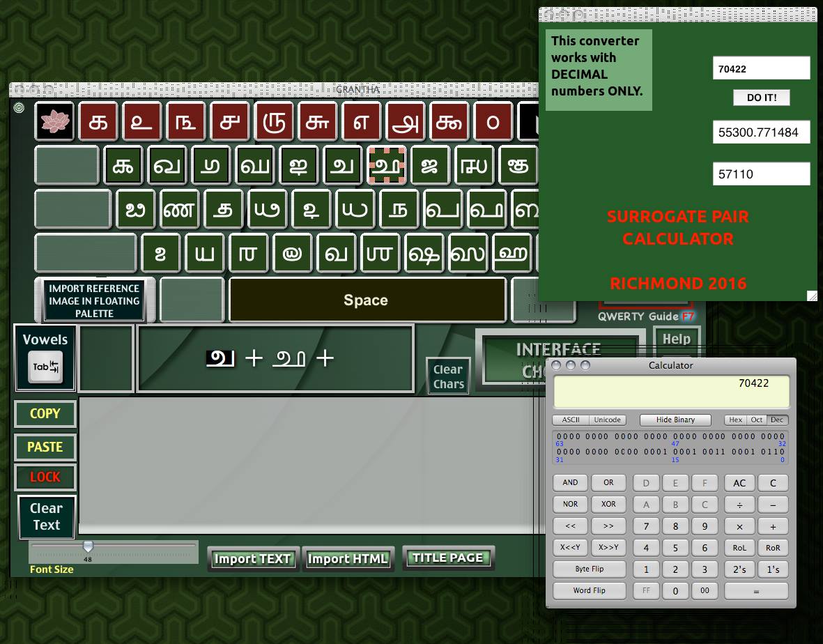Click the multiply key in Calculator

point(739,526)
